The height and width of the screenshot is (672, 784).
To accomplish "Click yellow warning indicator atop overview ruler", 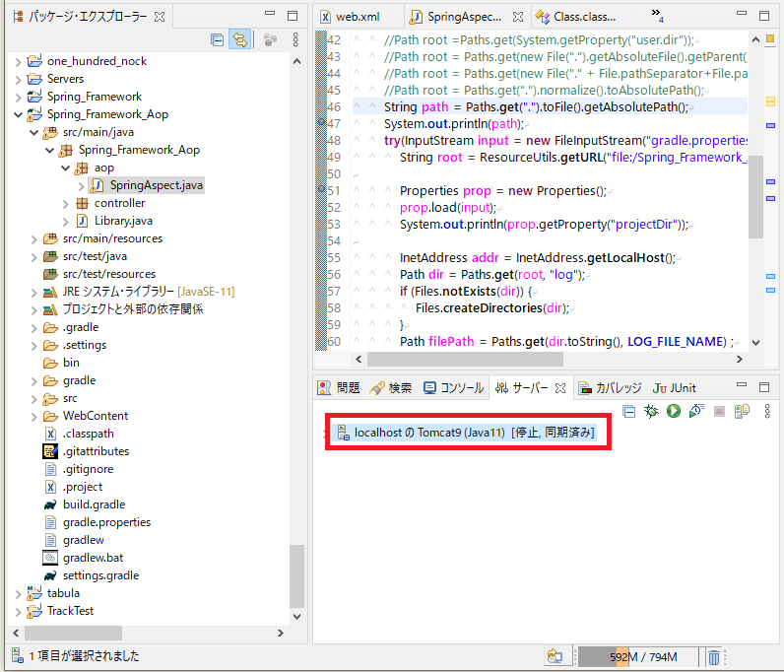I will click(770, 38).
